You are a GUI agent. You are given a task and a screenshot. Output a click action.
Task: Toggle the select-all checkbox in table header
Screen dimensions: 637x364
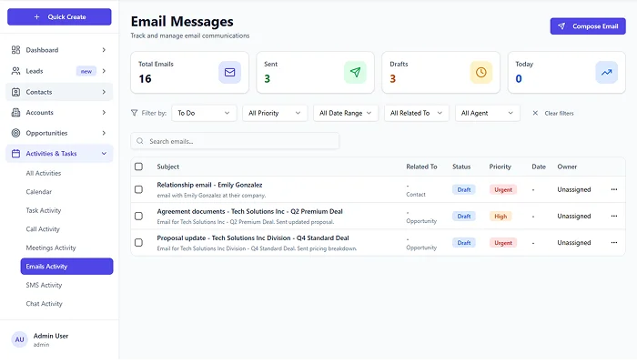(138, 167)
